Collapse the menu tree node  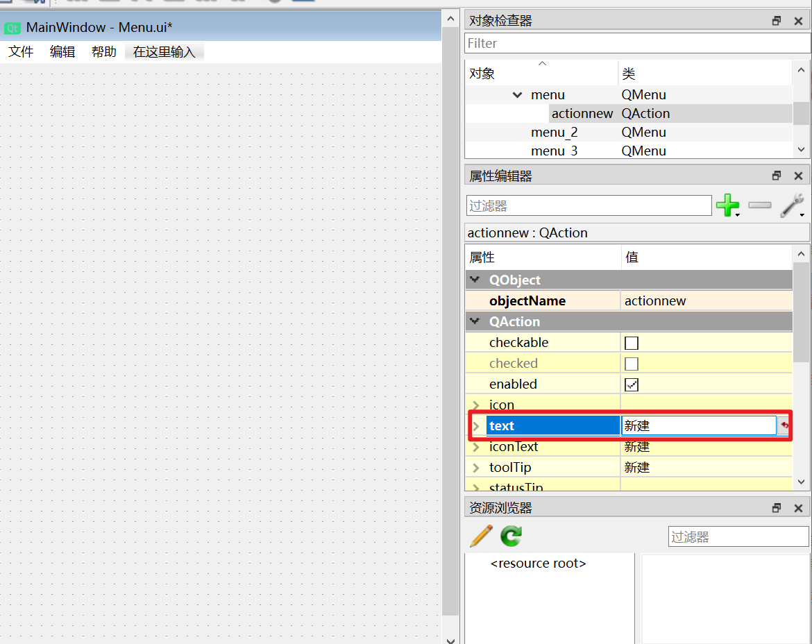click(x=517, y=95)
